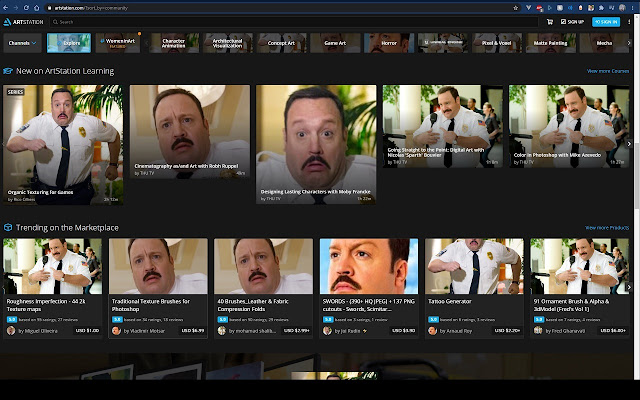Image resolution: width=640 pixels, height=400 pixels.
Task: Select the Architectural Visualization channel
Action: click(228, 43)
